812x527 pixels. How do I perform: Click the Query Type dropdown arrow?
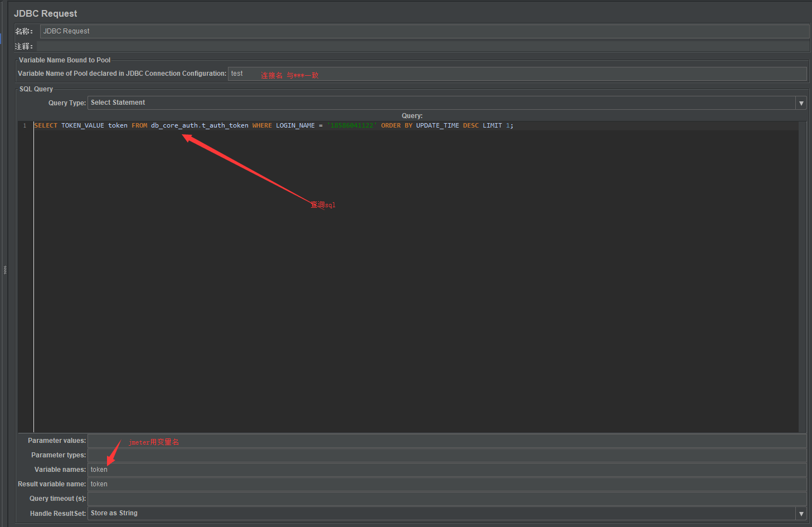coord(801,103)
